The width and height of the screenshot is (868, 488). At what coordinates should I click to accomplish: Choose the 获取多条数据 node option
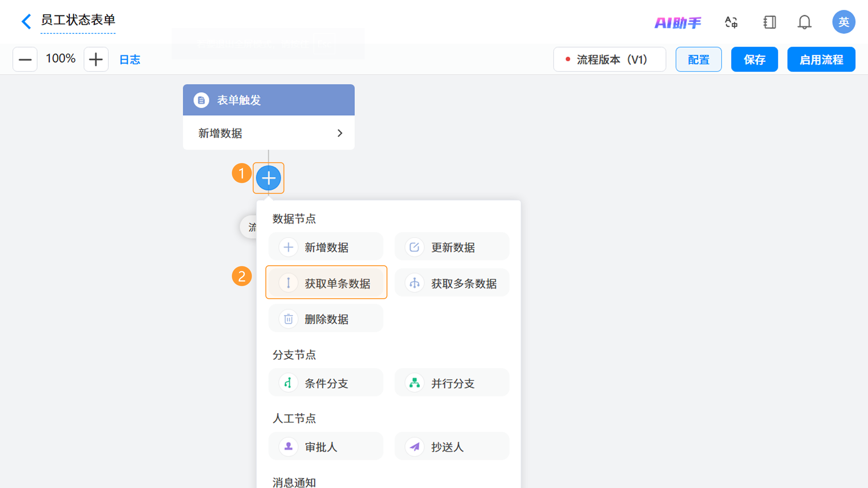tap(452, 283)
